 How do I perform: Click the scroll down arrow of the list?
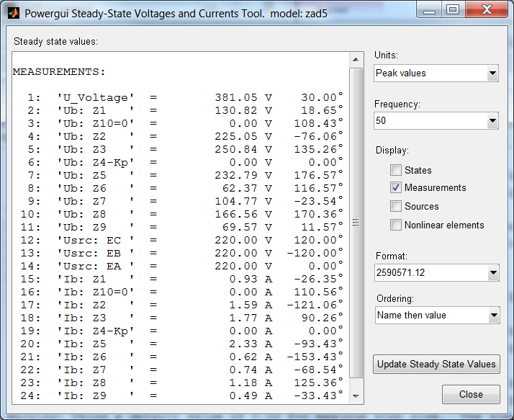356,396
